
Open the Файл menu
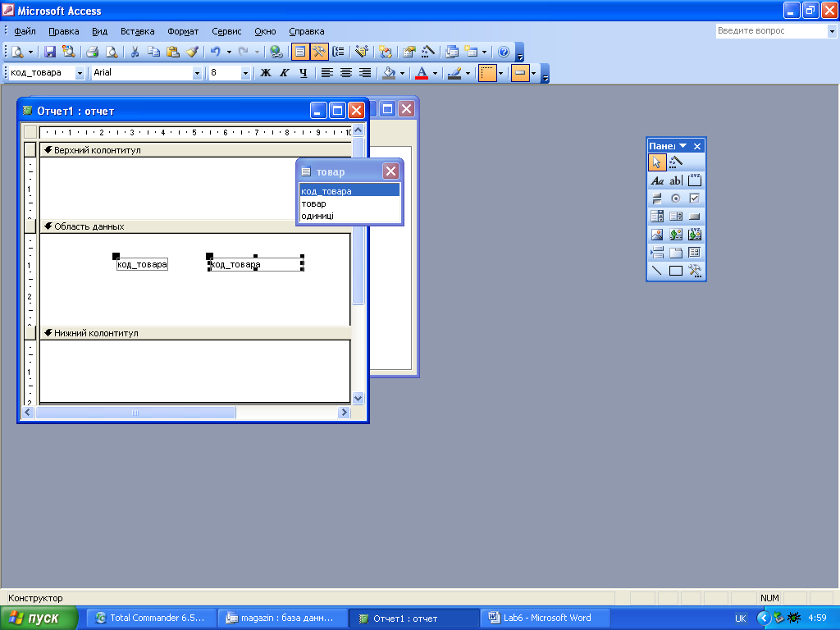(x=25, y=31)
